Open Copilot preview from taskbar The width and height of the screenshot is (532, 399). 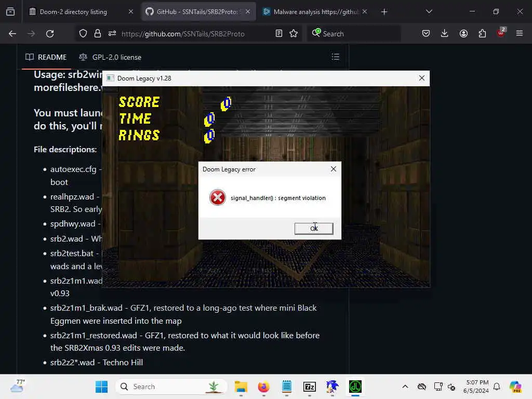pyautogui.click(x=515, y=387)
